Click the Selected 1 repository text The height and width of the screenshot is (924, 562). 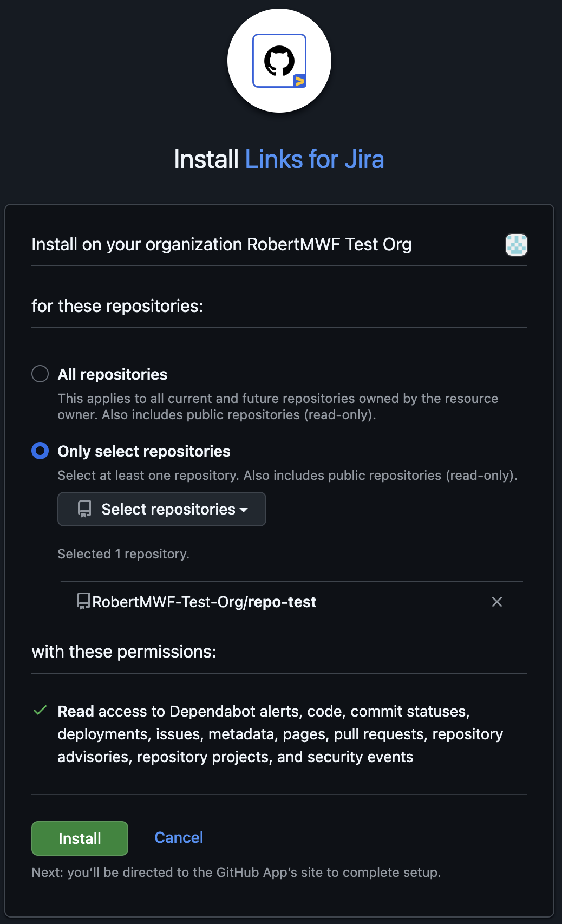point(123,554)
